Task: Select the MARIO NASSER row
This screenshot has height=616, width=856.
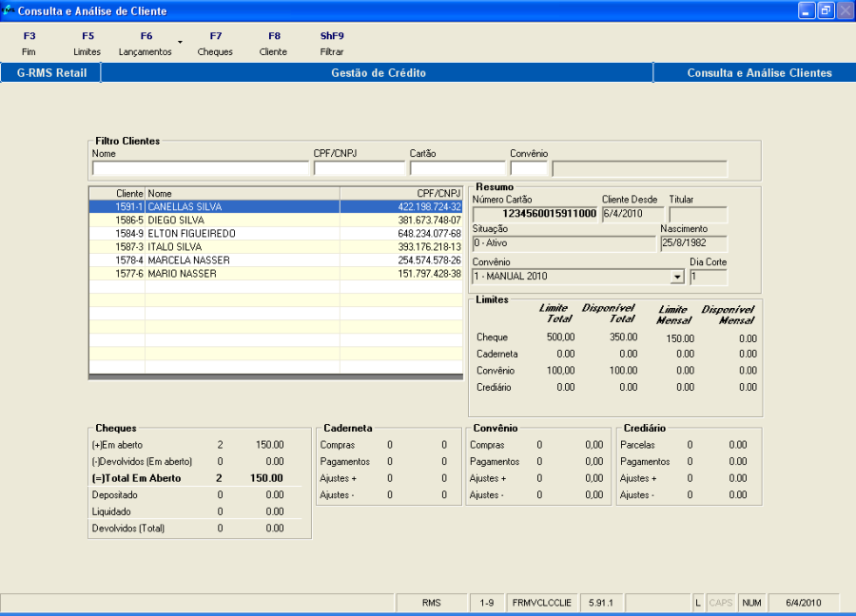Action: 276,274
